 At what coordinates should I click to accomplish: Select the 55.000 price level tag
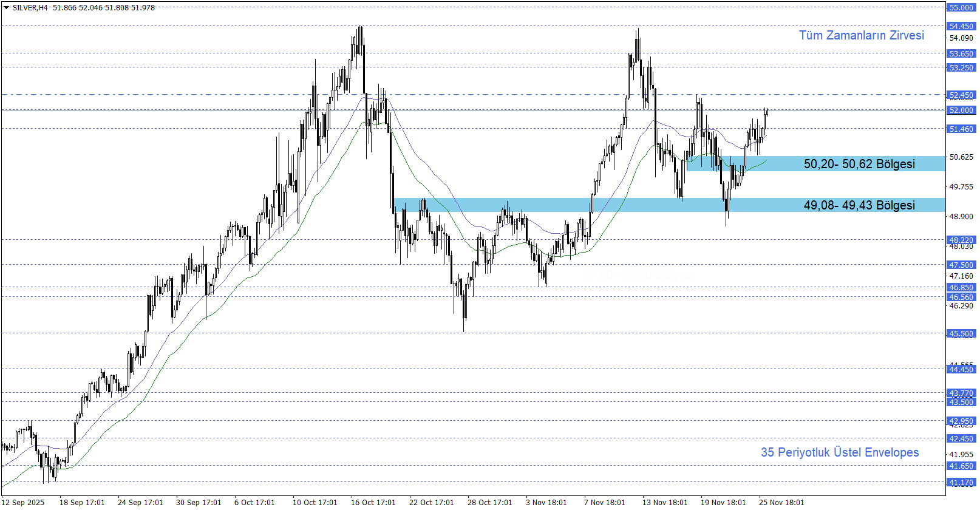click(x=961, y=8)
